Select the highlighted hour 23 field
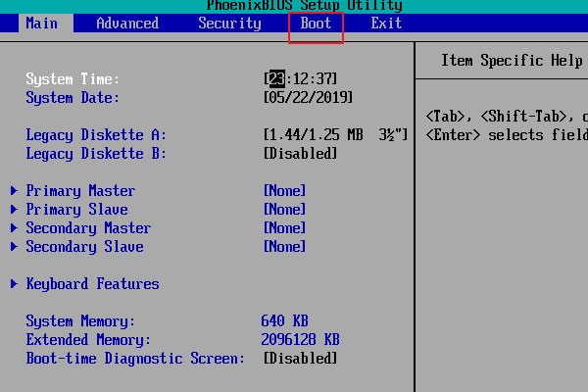The image size is (588, 392). 277,78
